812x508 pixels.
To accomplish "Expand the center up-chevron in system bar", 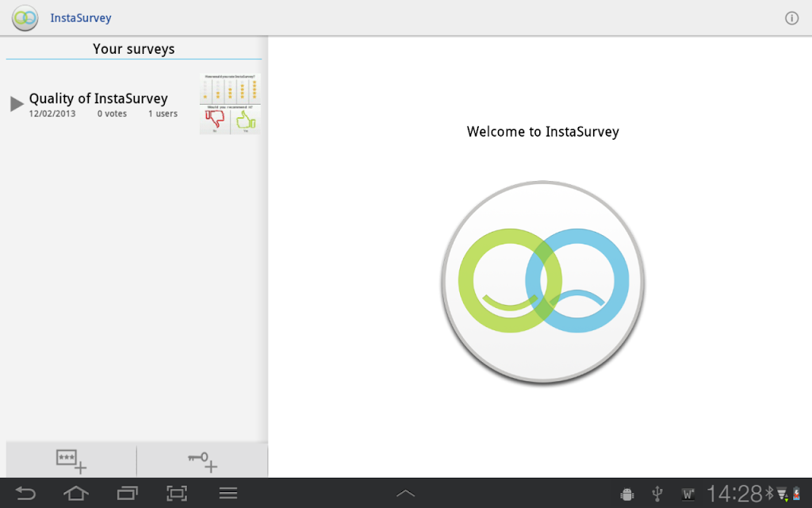I will coord(405,494).
